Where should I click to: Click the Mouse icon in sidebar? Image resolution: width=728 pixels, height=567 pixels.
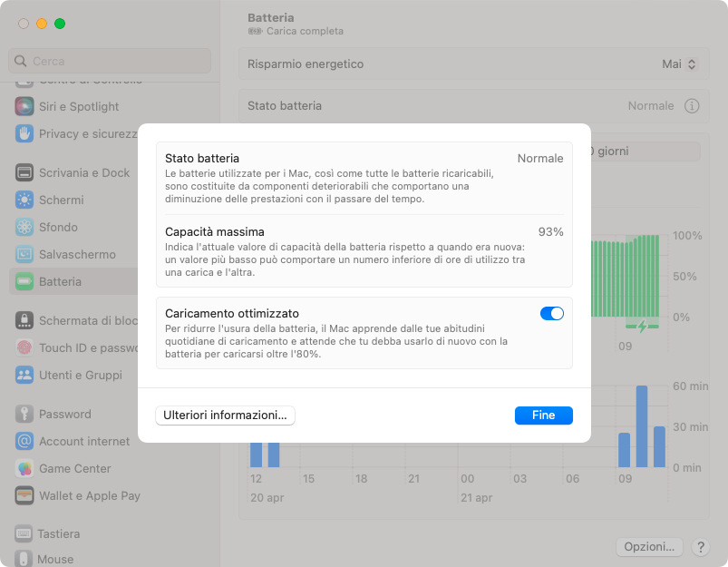24,559
